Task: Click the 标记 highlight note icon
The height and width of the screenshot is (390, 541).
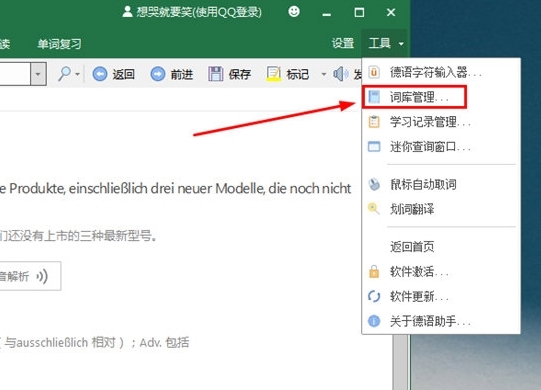Action: [274, 74]
